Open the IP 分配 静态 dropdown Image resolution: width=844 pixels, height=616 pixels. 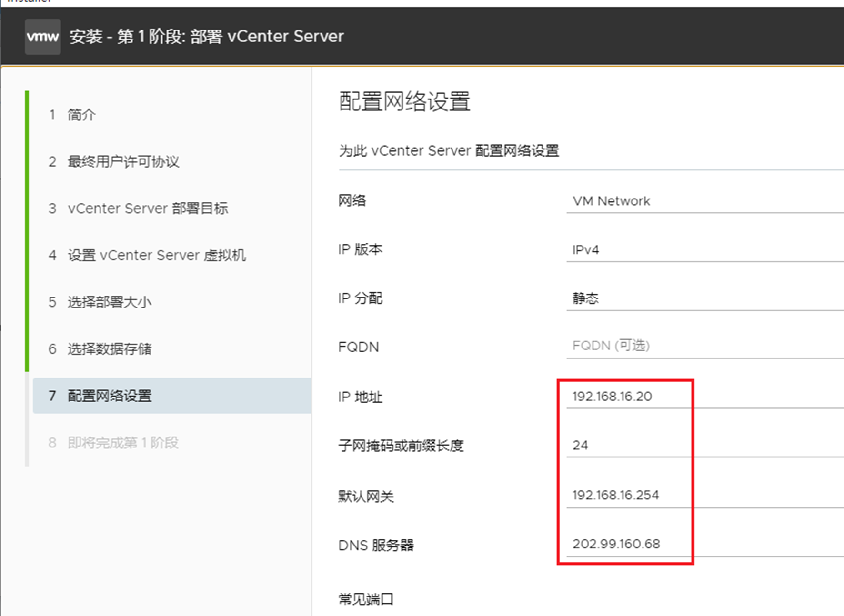[705, 298]
